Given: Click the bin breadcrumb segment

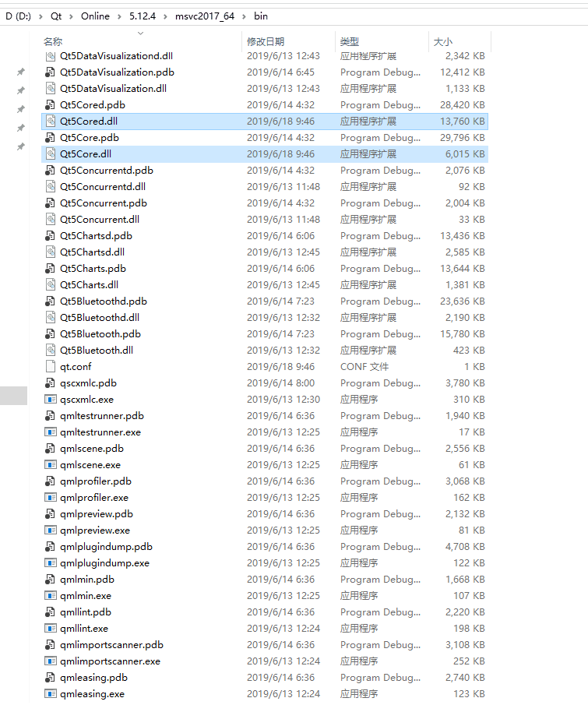Looking at the screenshot, I should pyautogui.click(x=261, y=16).
